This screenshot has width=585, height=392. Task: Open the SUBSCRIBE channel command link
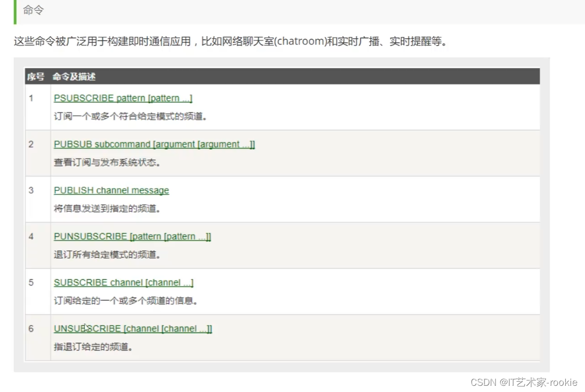tap(124, 282)
